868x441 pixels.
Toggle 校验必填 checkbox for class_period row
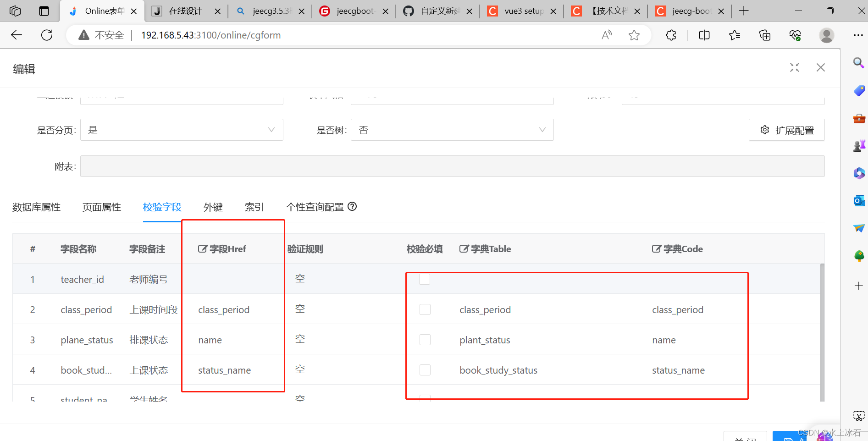point(425,309)
